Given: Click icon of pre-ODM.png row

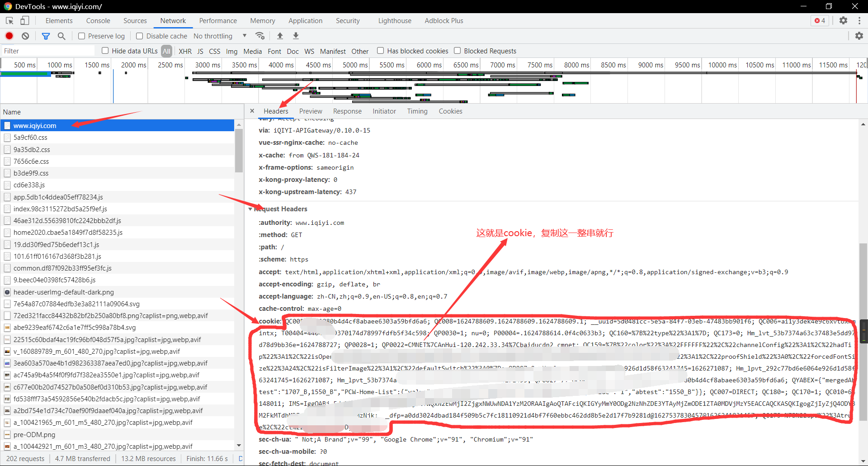Looking at the screenshot, I should pyautogui.click(x=7, y=434).
